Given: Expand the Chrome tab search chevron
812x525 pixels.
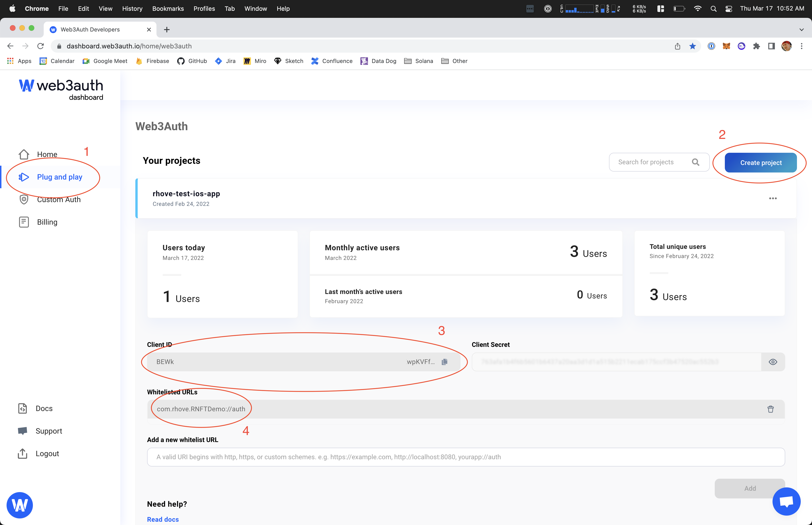Looking at the screenshot, I should 801,30.
